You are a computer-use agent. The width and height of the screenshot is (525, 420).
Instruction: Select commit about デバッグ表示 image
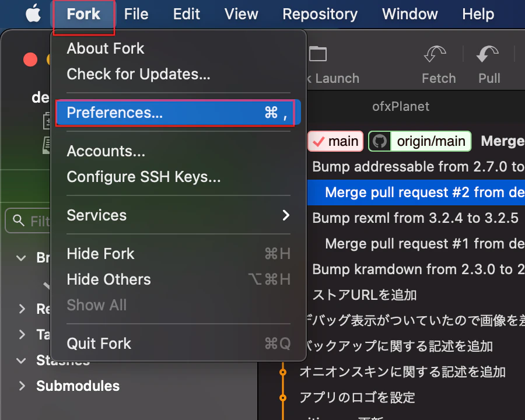coord(416,320)
